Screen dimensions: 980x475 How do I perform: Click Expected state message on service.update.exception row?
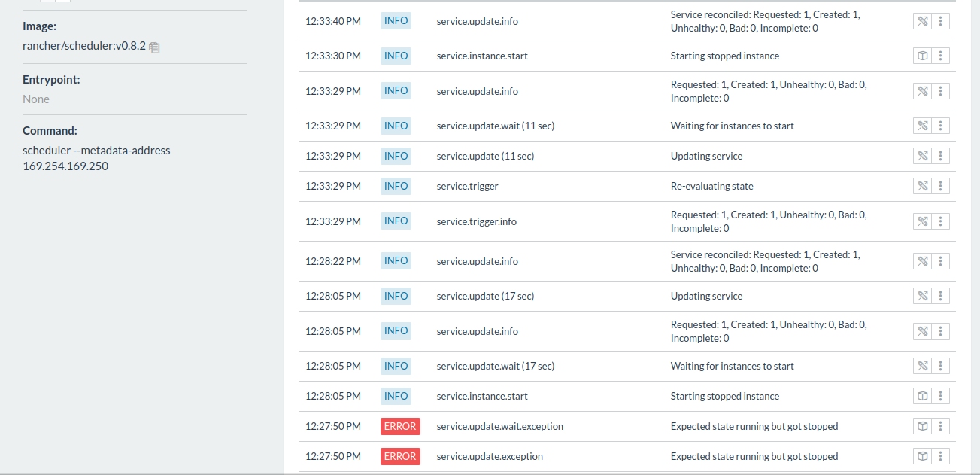click(x=754, y=456)
